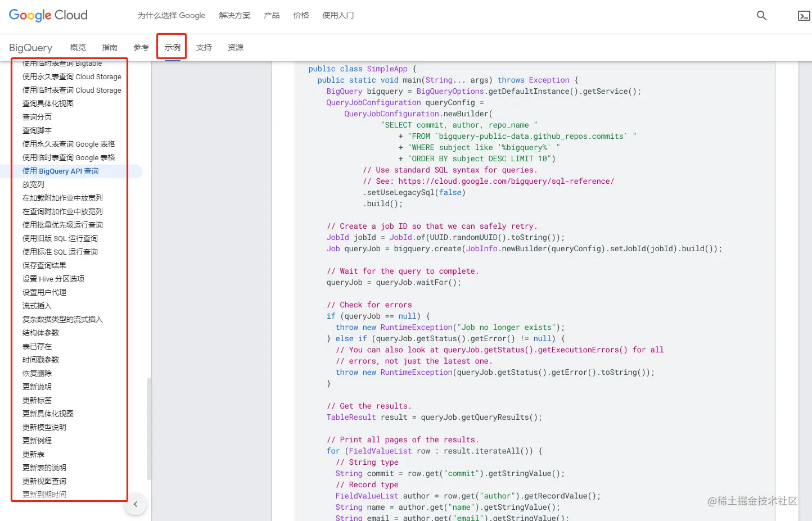Open the 使用入门 menu item
Screen dimensions: 812x521
338,15
